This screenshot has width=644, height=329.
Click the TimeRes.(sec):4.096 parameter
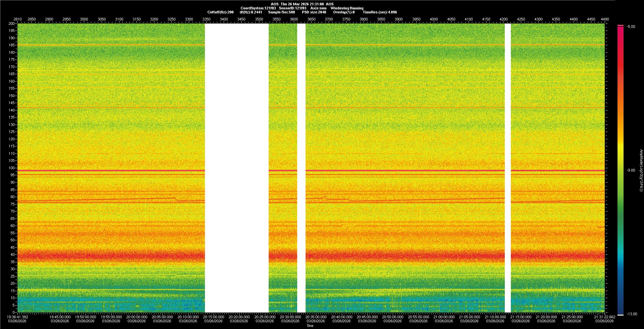coord(380,12)
